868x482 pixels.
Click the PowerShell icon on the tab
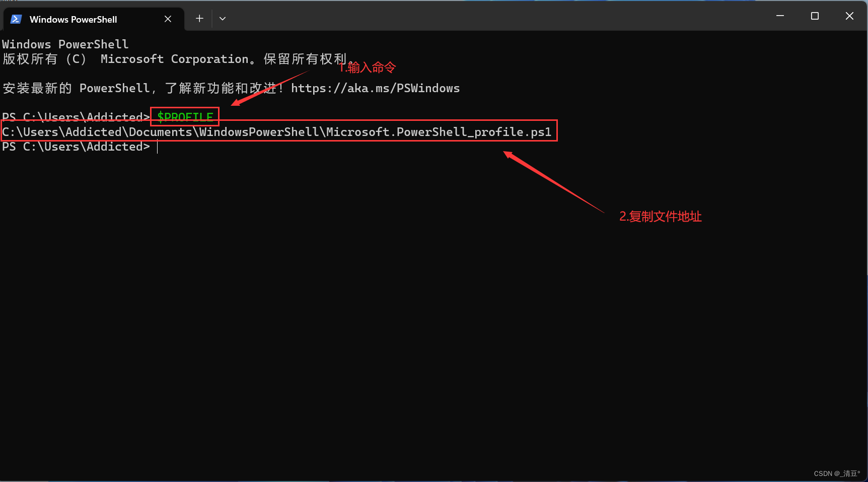coord(16,19)
